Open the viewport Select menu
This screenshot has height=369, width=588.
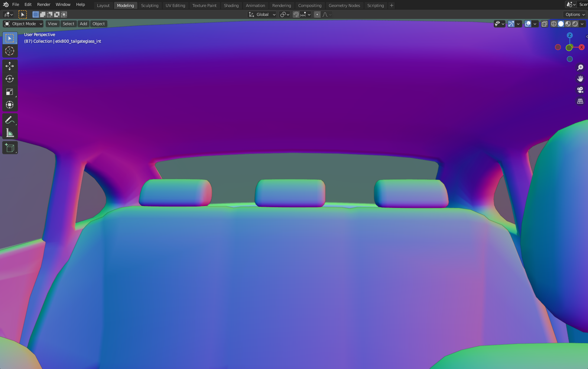click(69, 24)
